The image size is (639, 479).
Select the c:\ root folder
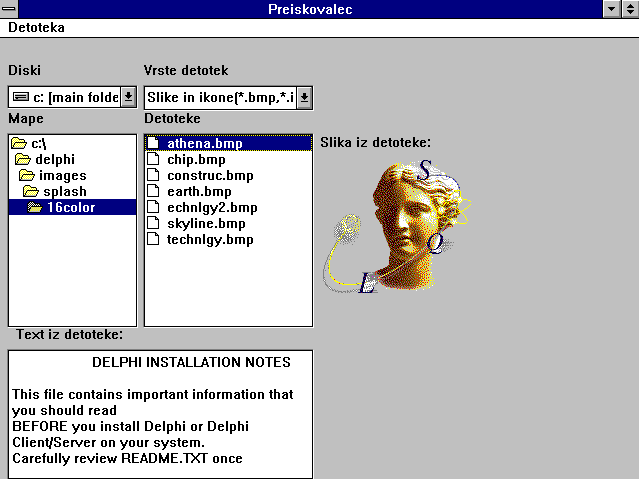coord(73,143)
